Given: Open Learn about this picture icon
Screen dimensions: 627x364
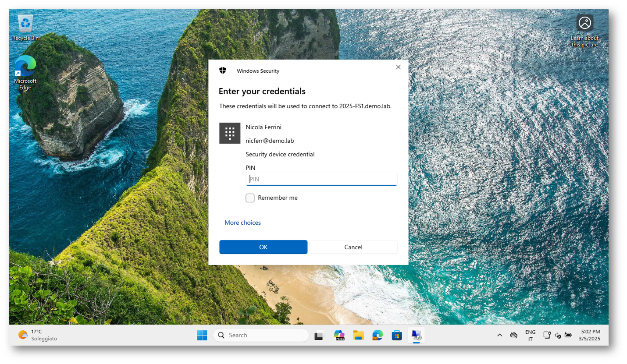Looking at the screenshot, I should pyautogui.click(x=584, y=31).
